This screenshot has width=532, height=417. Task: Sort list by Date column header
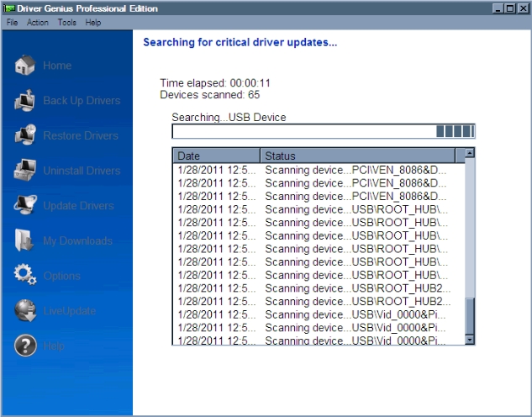(216, 156)
